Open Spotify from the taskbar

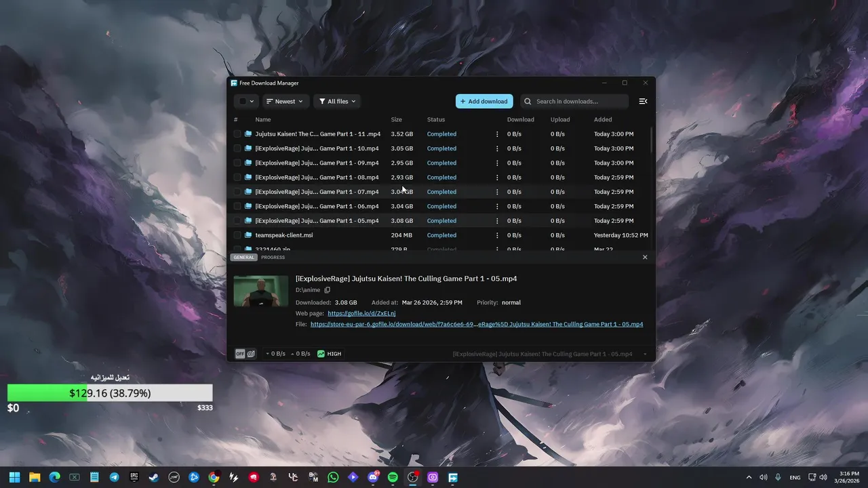coord(393,477)
